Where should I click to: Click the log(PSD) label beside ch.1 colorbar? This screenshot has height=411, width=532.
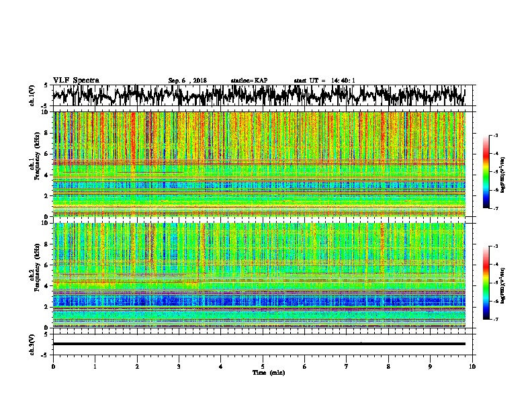pos(502,175)
